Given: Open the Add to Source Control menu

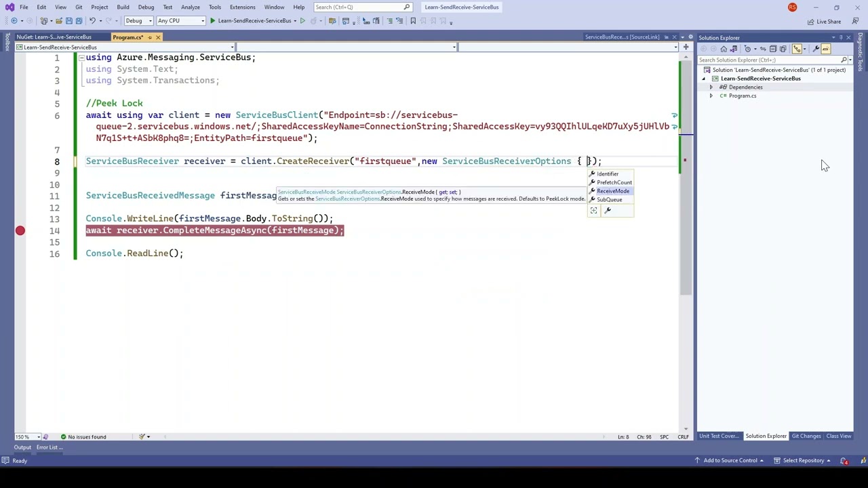Looking at the screenshot, I should (x=730, y=461).
